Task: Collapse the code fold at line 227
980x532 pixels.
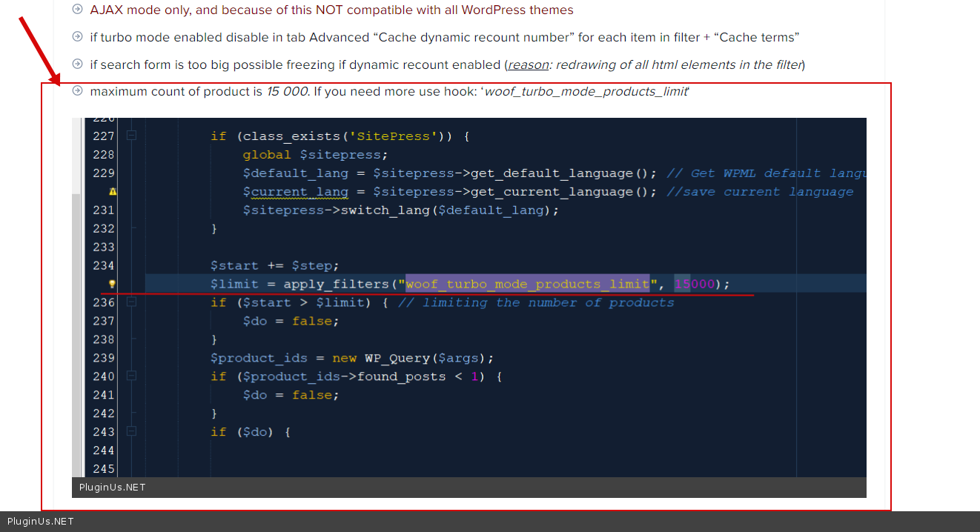Action: click(x=131, y=136)
